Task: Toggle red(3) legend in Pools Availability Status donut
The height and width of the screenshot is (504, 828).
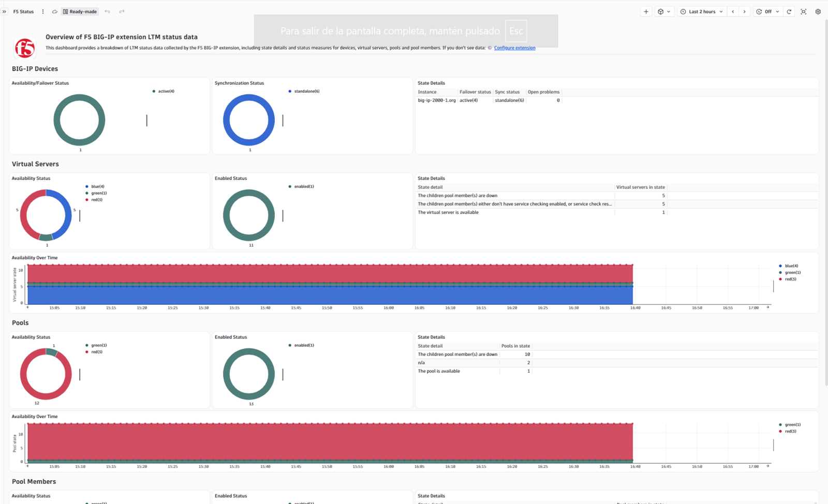Action: point(94,352)
